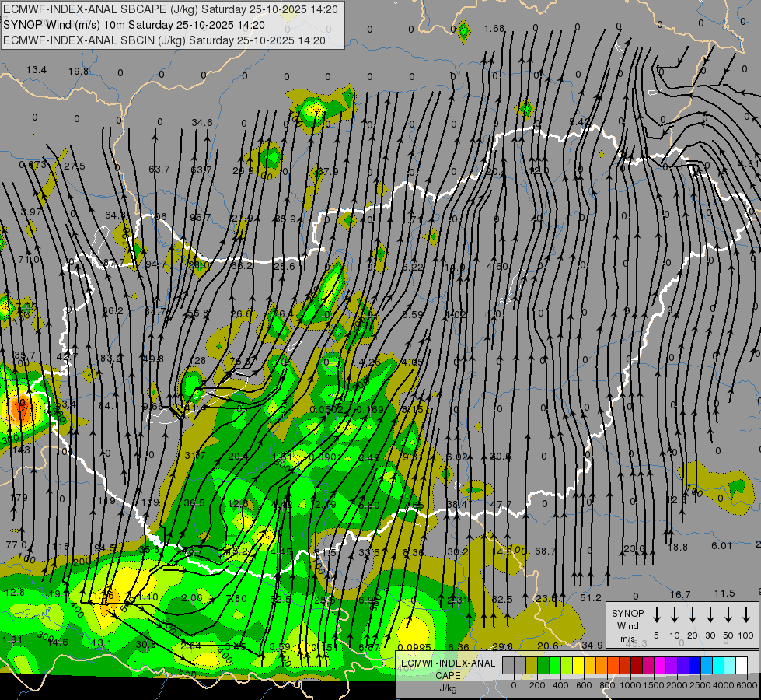Select the pure blue swatch left of 2500
761x700 pixels.
coord(694,666)
